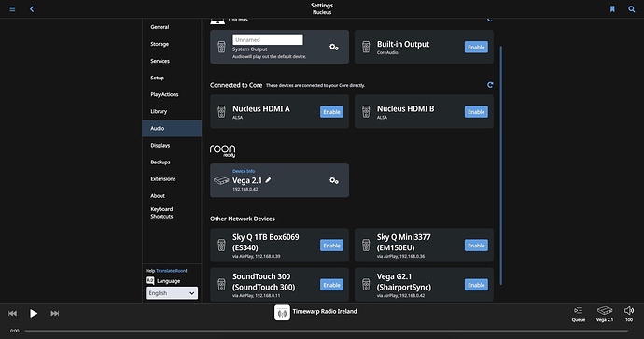
Task: Enable the Nucleus HDMI B output
Action: pyautogui.click(x=476, y=112)
